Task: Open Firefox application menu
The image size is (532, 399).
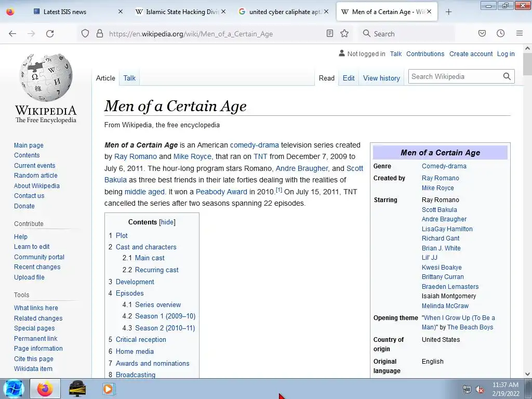Action: pos(520,33)
